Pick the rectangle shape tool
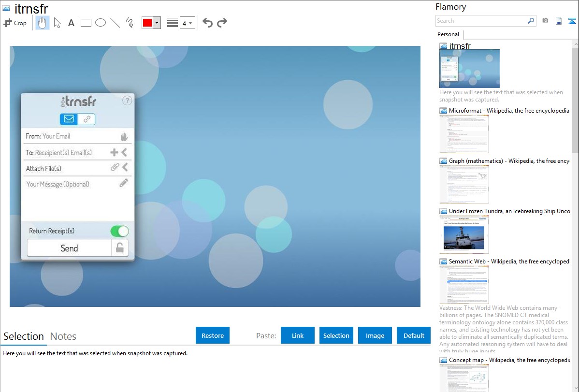 tap(86, 23)
